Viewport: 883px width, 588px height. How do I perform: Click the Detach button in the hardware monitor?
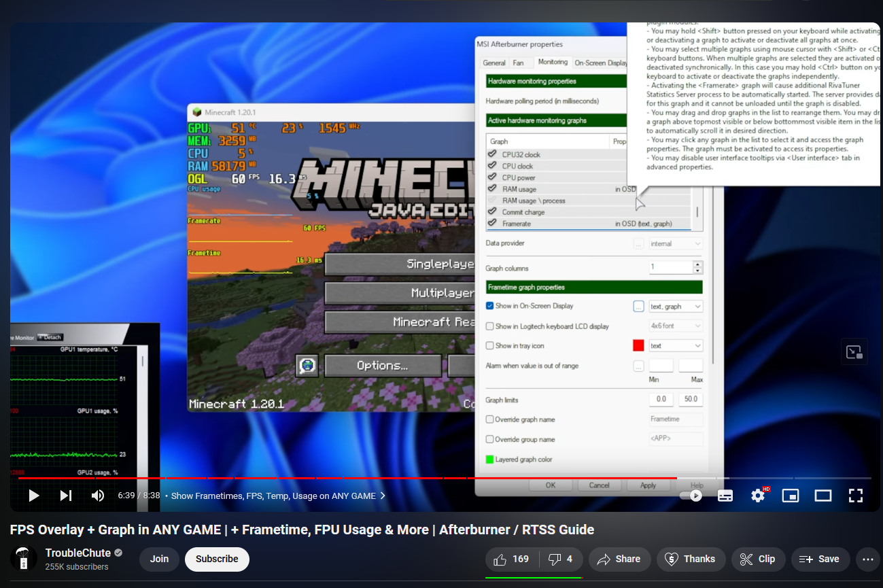tap(50, 337)
